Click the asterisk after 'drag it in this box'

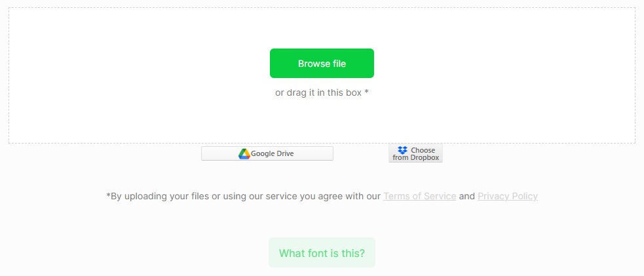click(367, 92)
